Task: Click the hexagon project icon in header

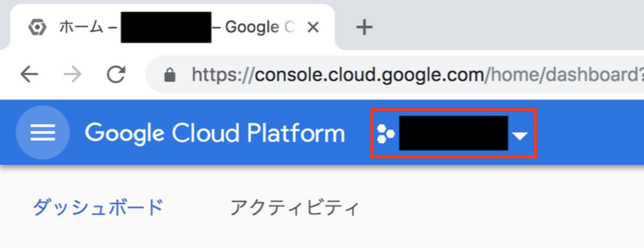Action: pyautogui.click(x=385, y=133)
